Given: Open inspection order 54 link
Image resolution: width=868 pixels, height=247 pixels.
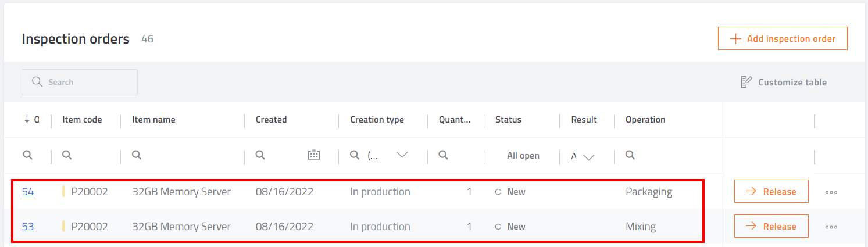Looking at the screenshot, I should (27, 192).
